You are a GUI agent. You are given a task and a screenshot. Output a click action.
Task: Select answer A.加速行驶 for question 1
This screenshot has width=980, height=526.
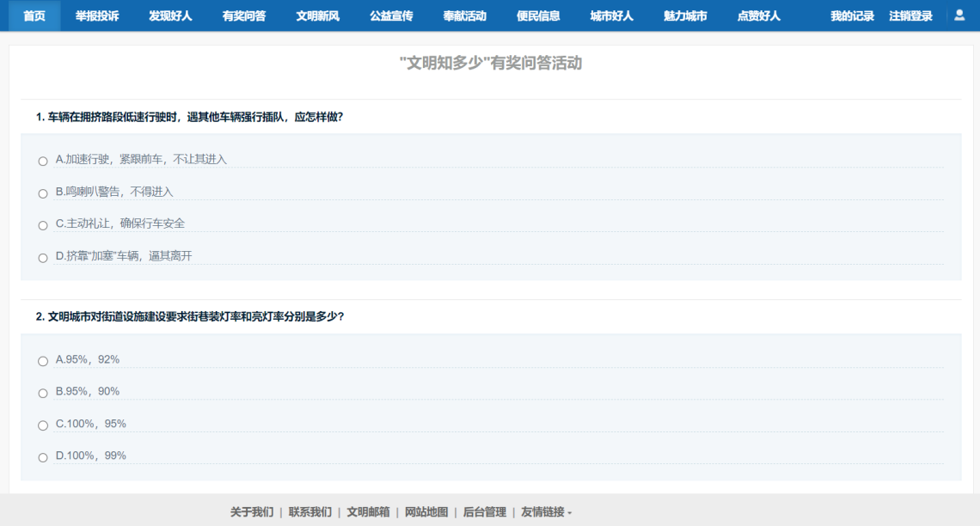pyautogui.click(x=42, y=161)
